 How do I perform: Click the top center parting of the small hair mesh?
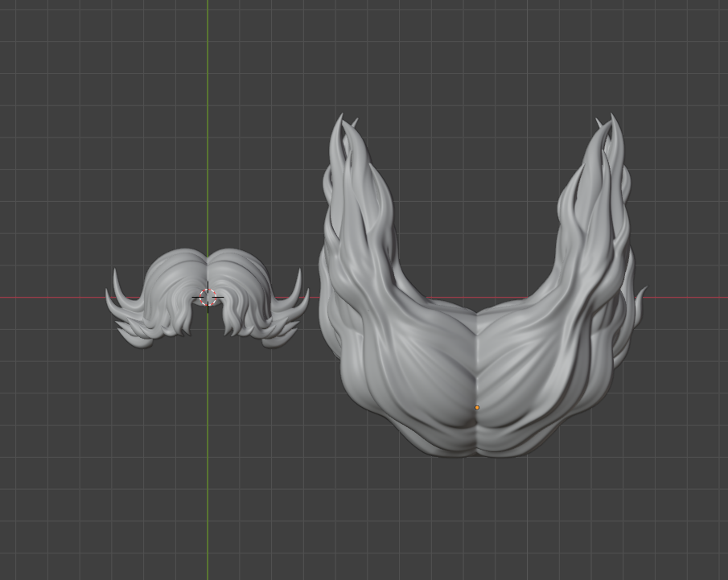pyautogui.click(x=208, y=256)
